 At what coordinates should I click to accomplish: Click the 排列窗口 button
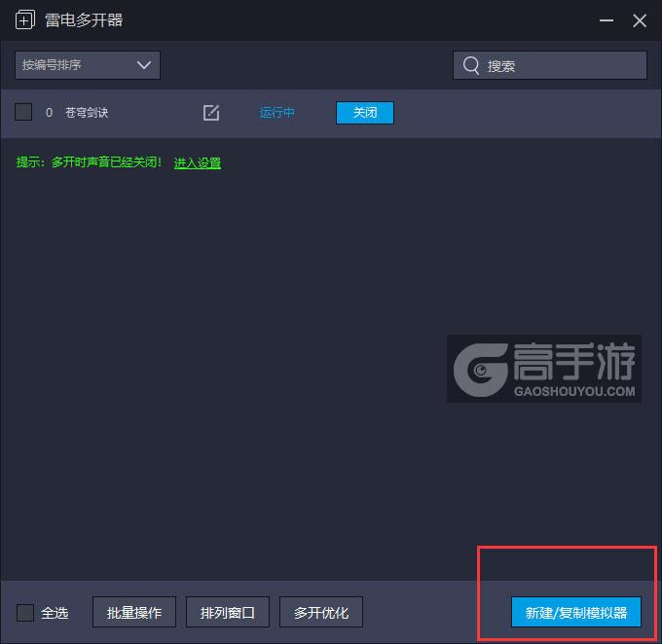(x=228, y=612)
